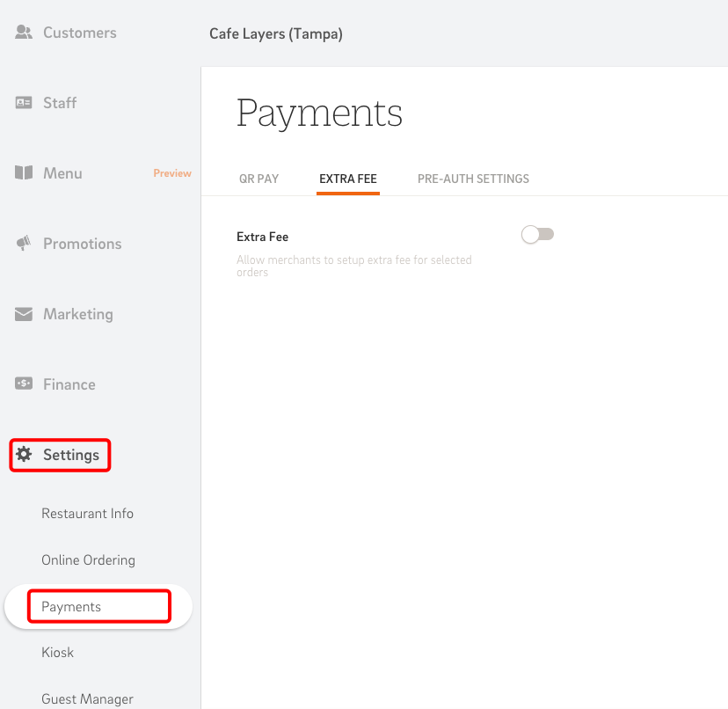The height and width of the screenshot is (709, 728).
Task: Go to the Finance section
Action: click(69, 384)
